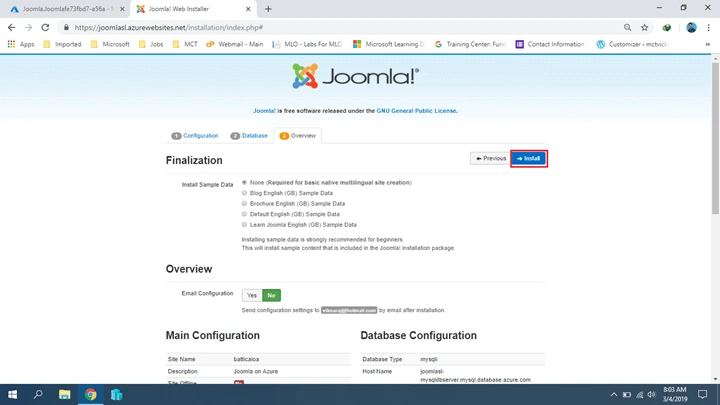Open the Webmail - Main bookmark
This screenshot has height=405, width=720.
(x=235, y=44)
